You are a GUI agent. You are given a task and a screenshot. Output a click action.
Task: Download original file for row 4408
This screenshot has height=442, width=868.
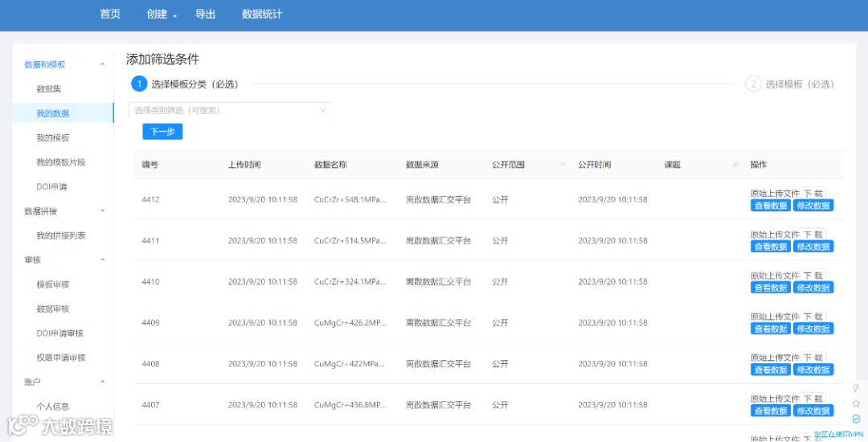(813, 358)
